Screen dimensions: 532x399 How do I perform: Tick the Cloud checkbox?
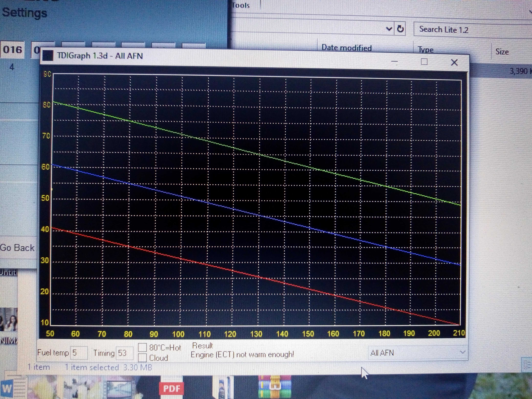142,358
